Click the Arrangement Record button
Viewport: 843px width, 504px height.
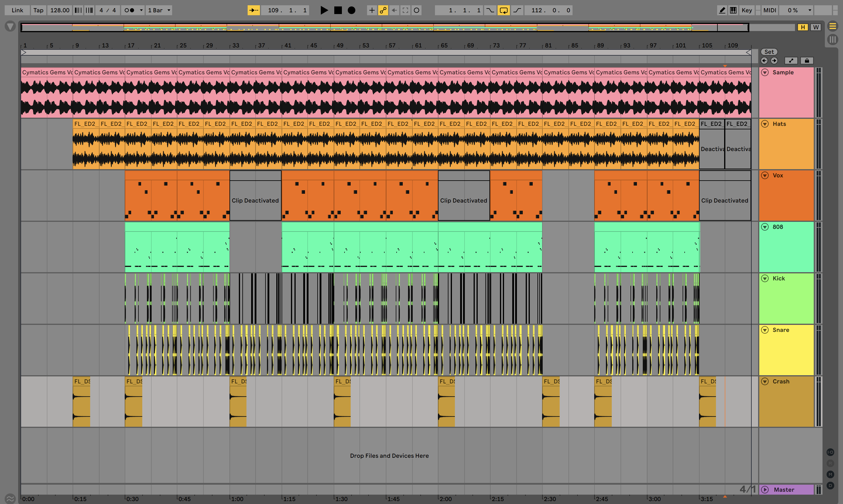(x=352, y=10)
